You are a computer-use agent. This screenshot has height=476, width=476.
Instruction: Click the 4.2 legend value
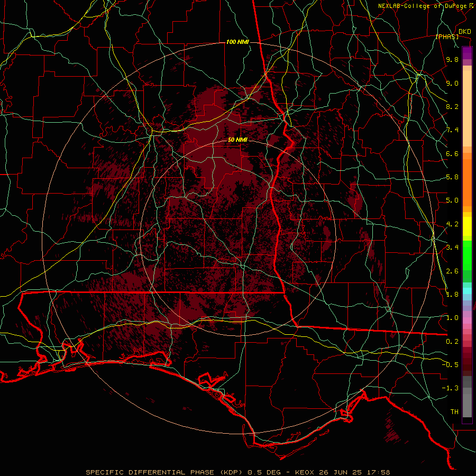[x=452, y=224]
